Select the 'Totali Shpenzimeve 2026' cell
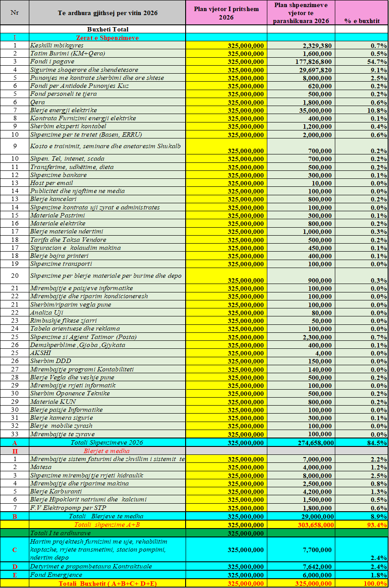 click(107, 442)
